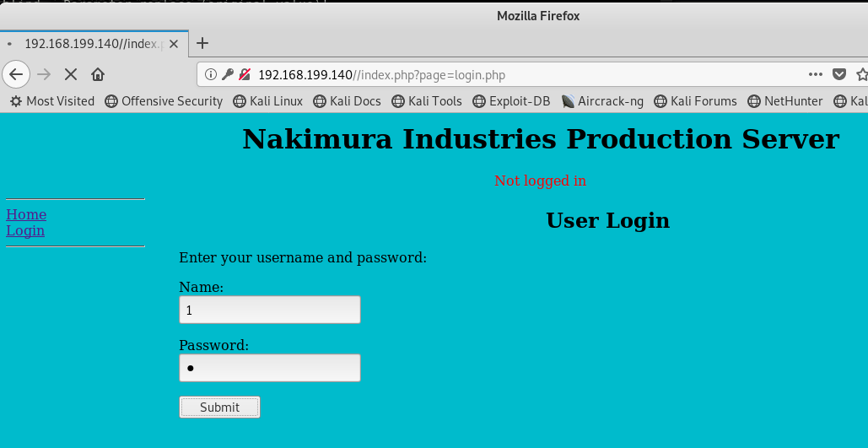
Task: Open a new tab with the plus icon
Action: point(202,43)
